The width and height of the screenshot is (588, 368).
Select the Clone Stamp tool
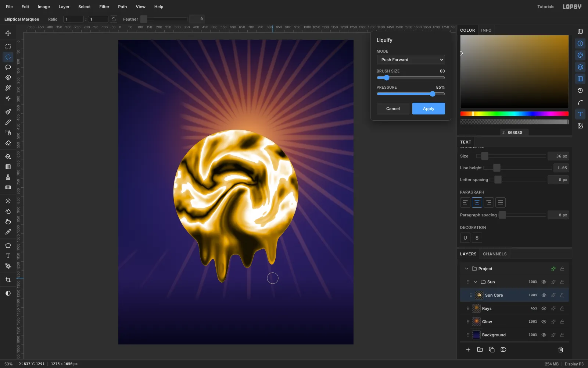(x=8, y=177)
